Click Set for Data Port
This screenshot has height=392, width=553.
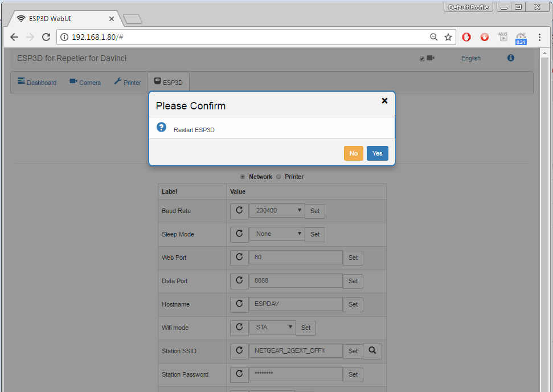point(353,281)
